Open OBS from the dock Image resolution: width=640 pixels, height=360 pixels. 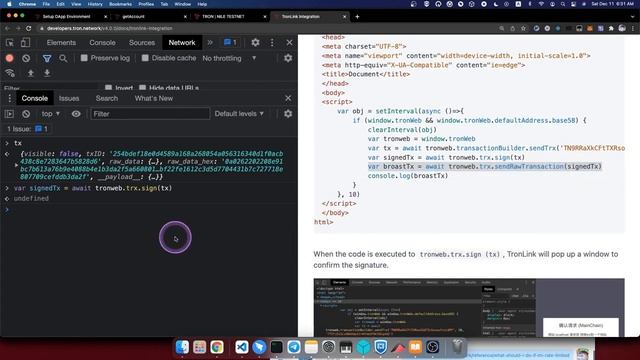[433, 347]
